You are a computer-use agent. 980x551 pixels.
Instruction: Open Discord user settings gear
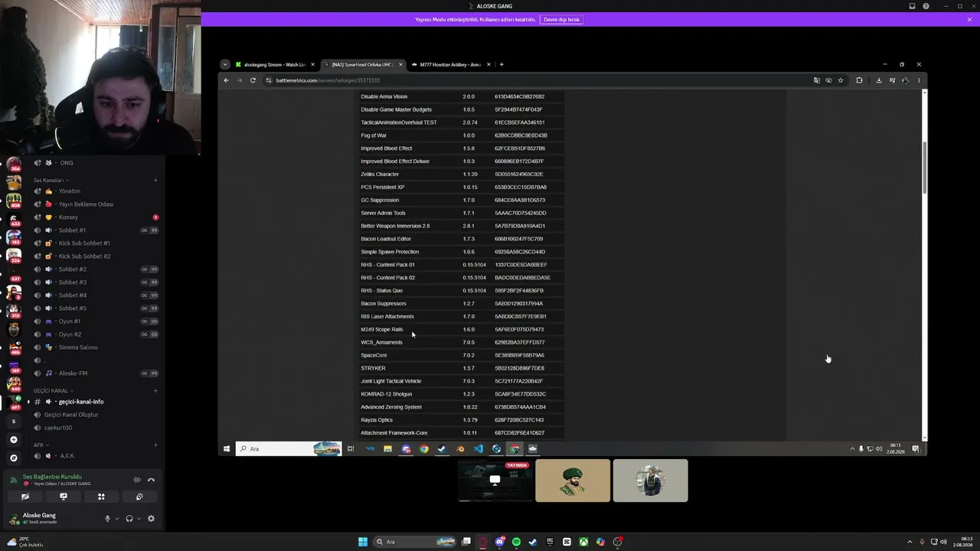(x=151, y=519)
